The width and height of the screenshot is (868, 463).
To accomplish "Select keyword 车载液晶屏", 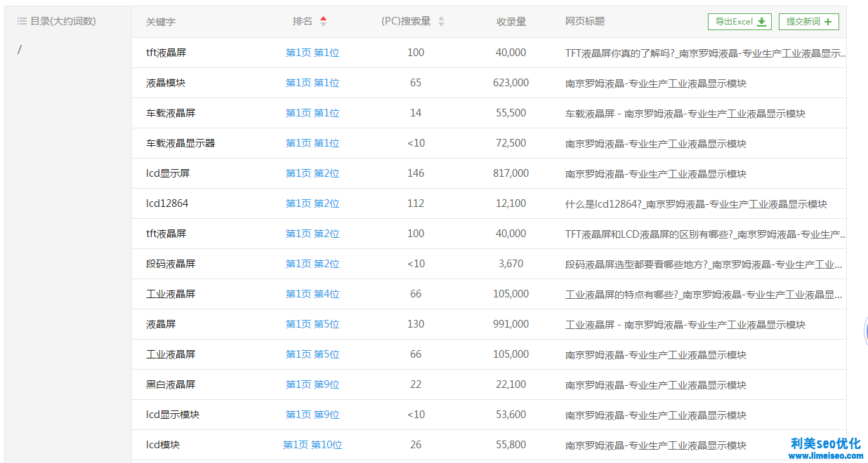I will [x=171, y=113].
